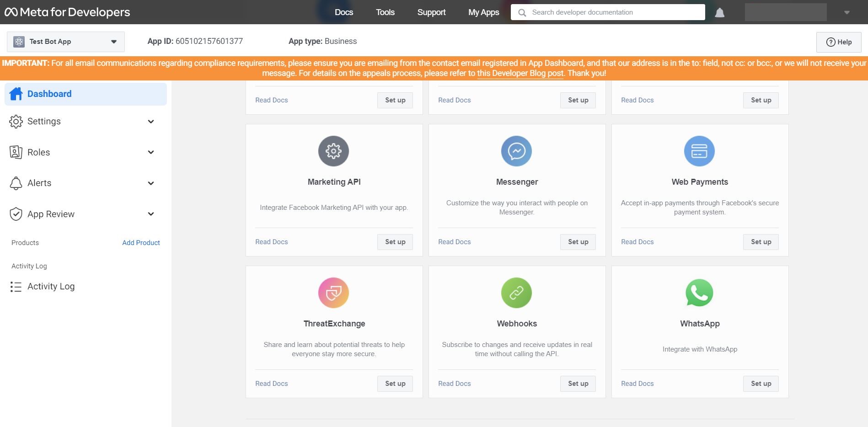Open Read Docs for Webhooks
Image resolution: width=868 pixels, height=427 pixels.
[455, 384]
